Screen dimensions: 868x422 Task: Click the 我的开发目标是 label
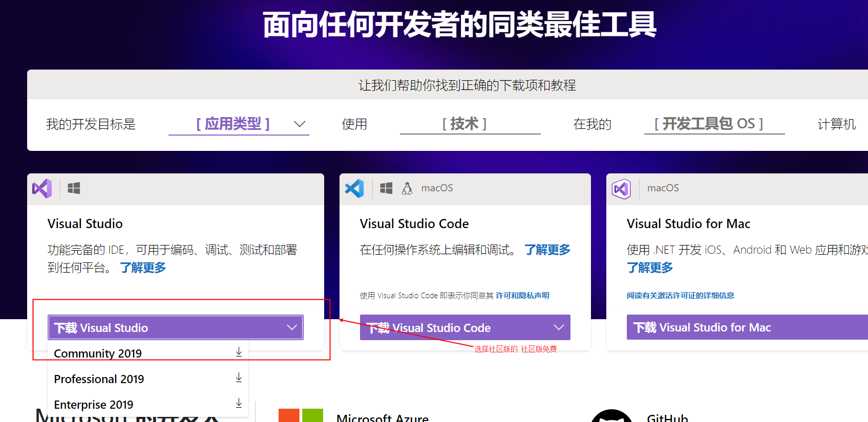pyautogui.click(x=91, y=124)
